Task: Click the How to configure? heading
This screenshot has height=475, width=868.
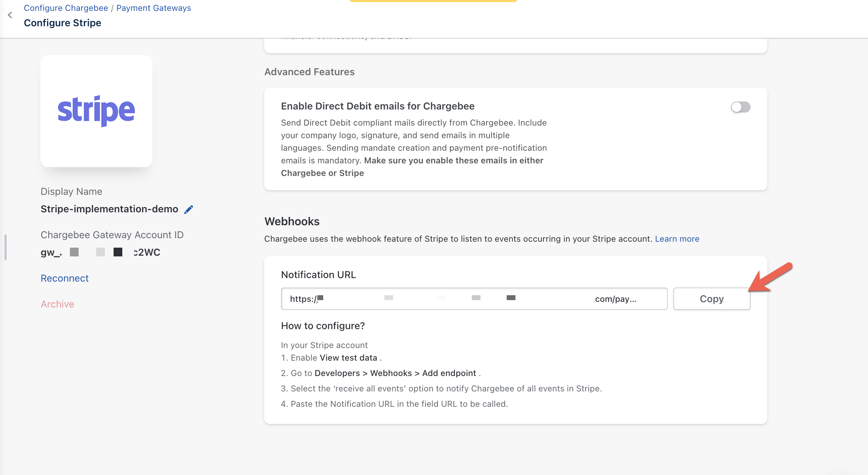Action: pos(323,326)
